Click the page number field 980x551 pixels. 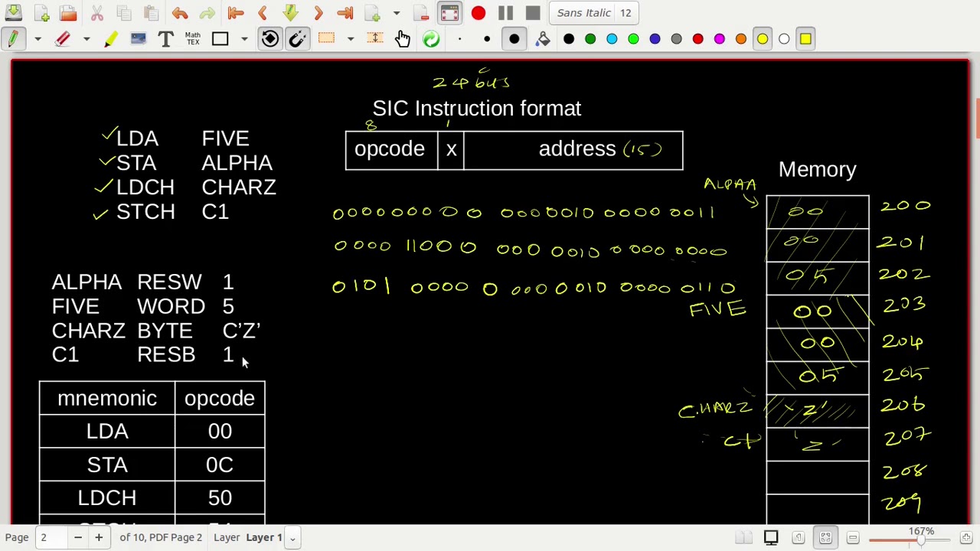(51, 537)
